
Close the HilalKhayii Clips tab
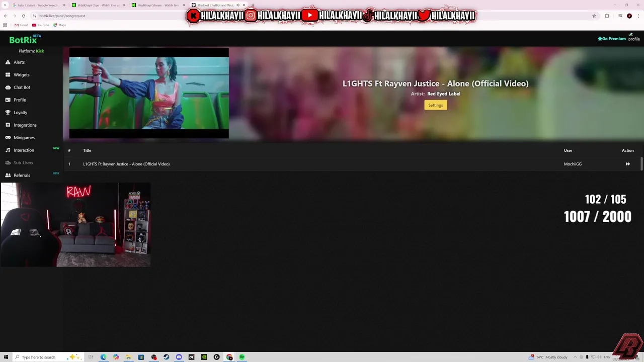click(124, 5)
